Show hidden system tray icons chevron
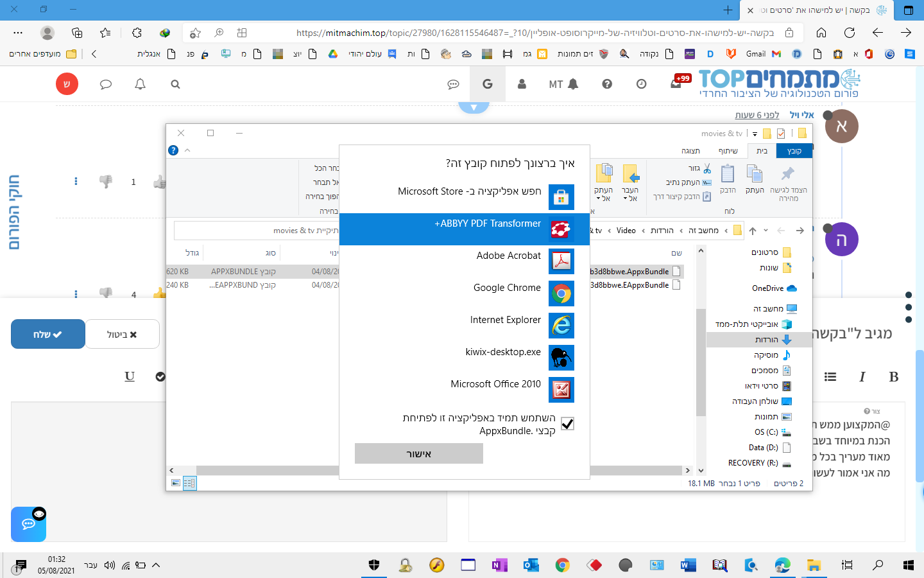Viewport: 924px width, 578px height. [x=156, y=565]
